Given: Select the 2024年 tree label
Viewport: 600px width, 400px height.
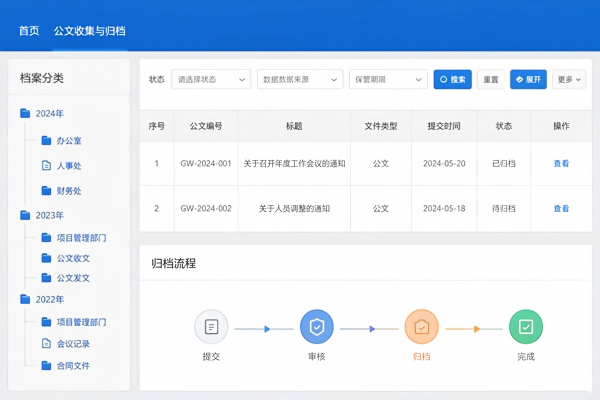Looking at the screenshot, I should [x=50, y=114].
